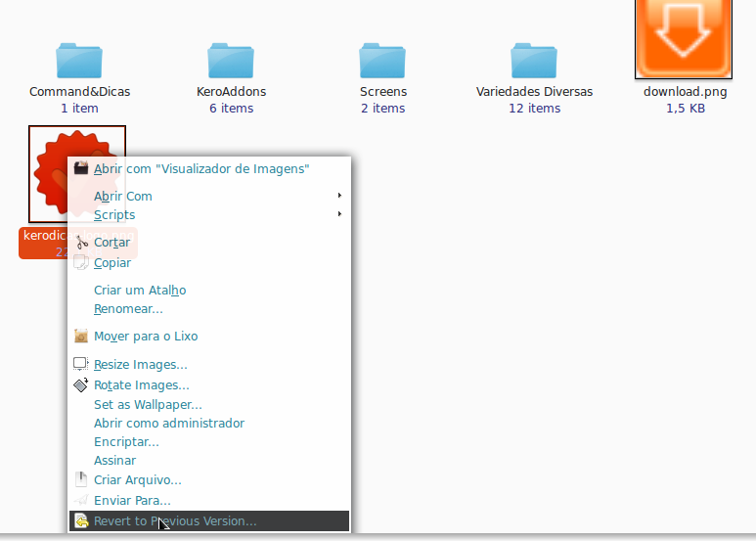Click the Variedades Diversas folder name
The width and height of the screenshot is (756, 541).
(x=534, y=92)
